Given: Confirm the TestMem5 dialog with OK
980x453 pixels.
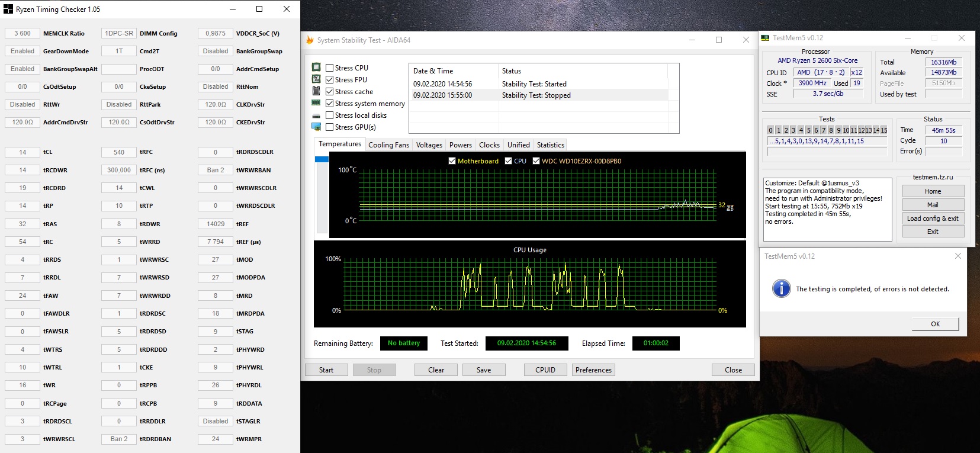Looking at the screenshot, I should 936,323.
